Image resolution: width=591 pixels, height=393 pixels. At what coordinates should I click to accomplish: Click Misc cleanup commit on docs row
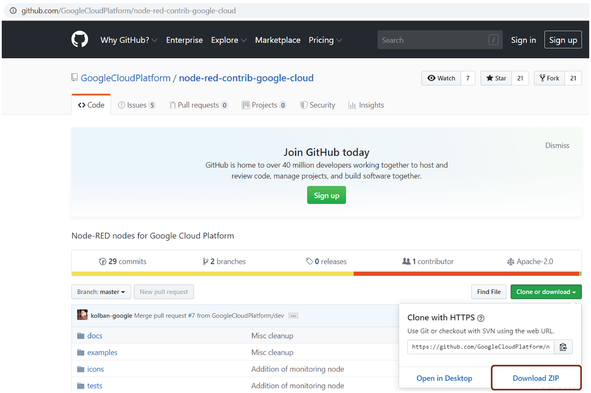(272, 335)
